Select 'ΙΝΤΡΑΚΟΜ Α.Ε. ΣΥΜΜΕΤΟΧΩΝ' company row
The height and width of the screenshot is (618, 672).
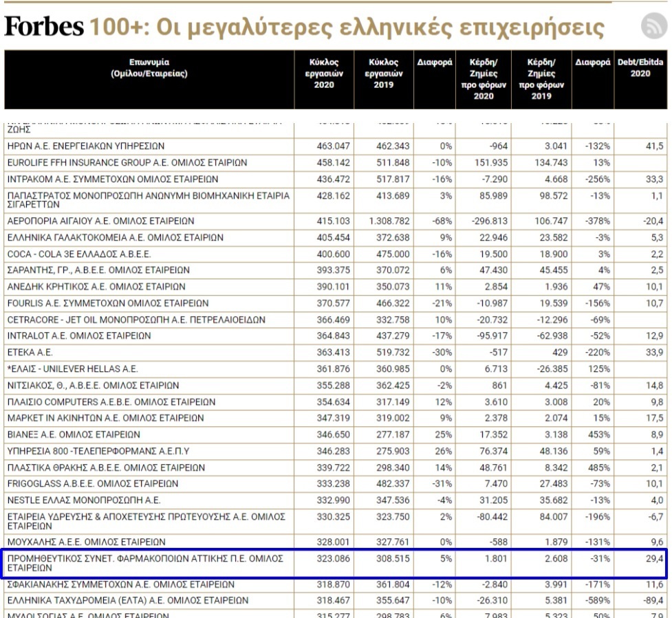[x=336, y=179]
